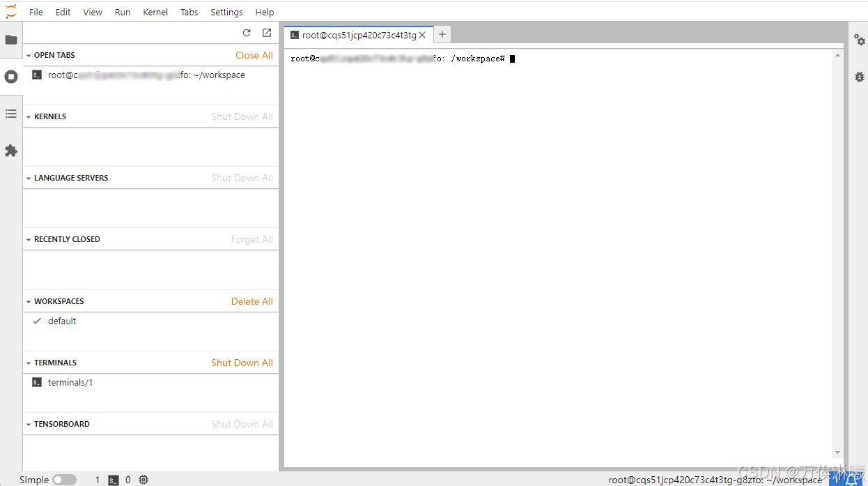Click Shut Down All for Terminals
The height and width of the screenshot is (486, 868).
(x=242, y=363)
